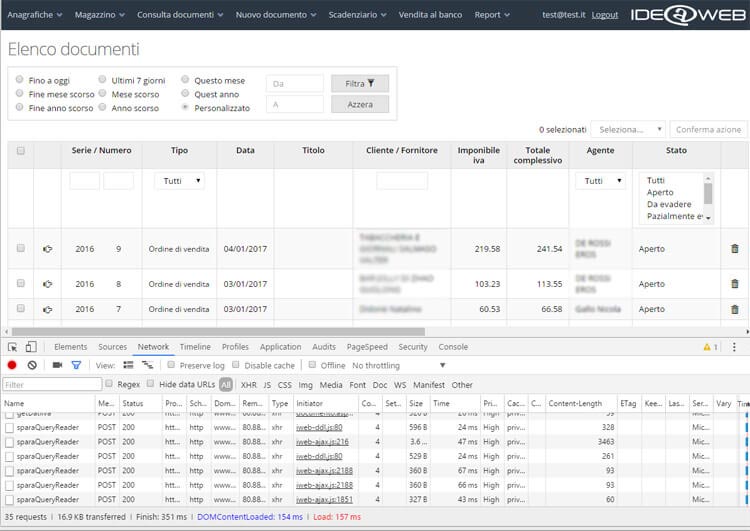750x531 pixels.
Task: Select the 'Ultimi 7 giorni' radio option
Action: 102,79
